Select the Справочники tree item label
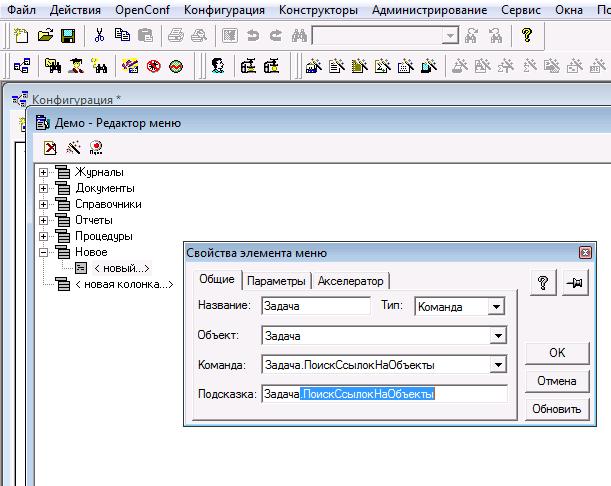 click(108, 204)
